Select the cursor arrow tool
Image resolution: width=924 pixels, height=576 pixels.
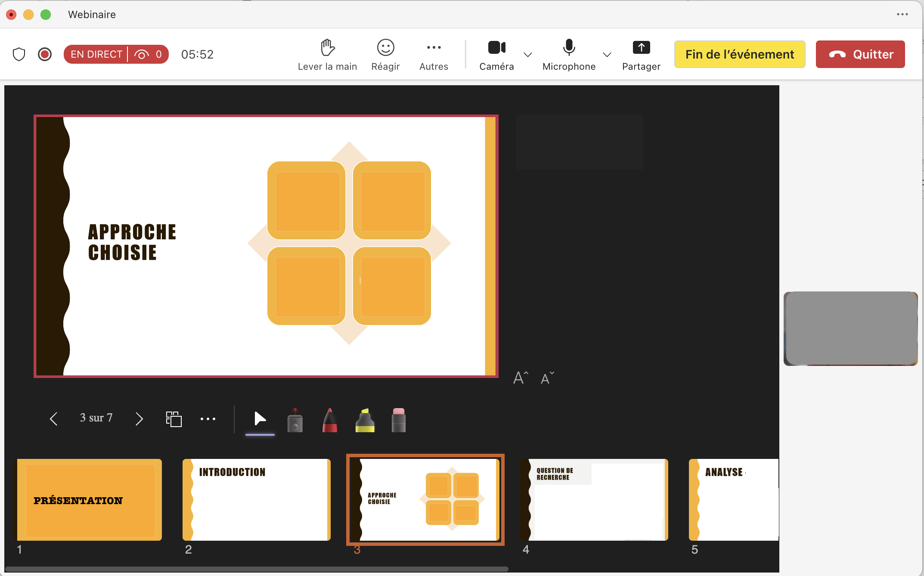point(260,418)
